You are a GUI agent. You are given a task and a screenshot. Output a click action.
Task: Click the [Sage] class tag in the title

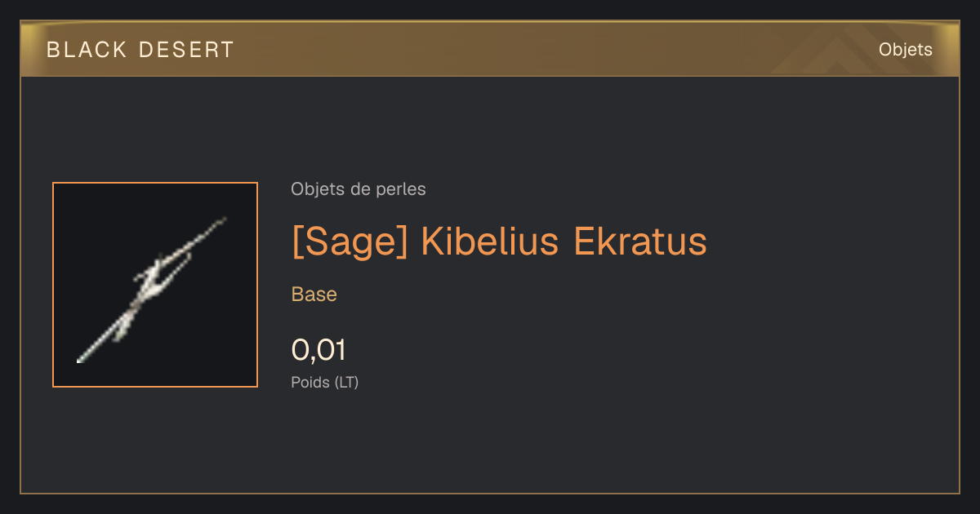coord(350,242)
